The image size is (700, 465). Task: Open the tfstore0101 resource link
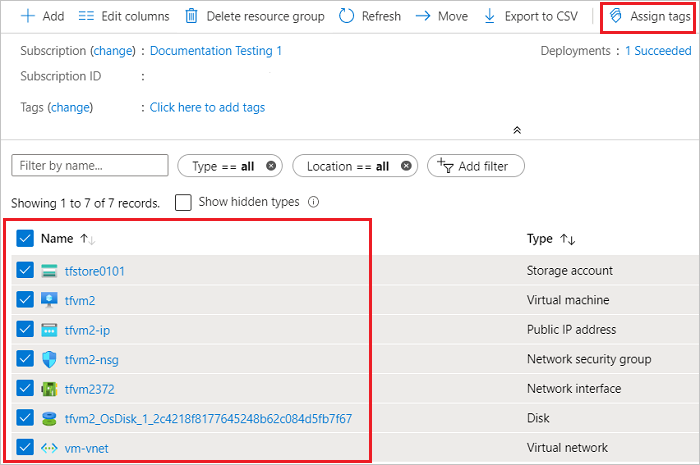(95, 271)
